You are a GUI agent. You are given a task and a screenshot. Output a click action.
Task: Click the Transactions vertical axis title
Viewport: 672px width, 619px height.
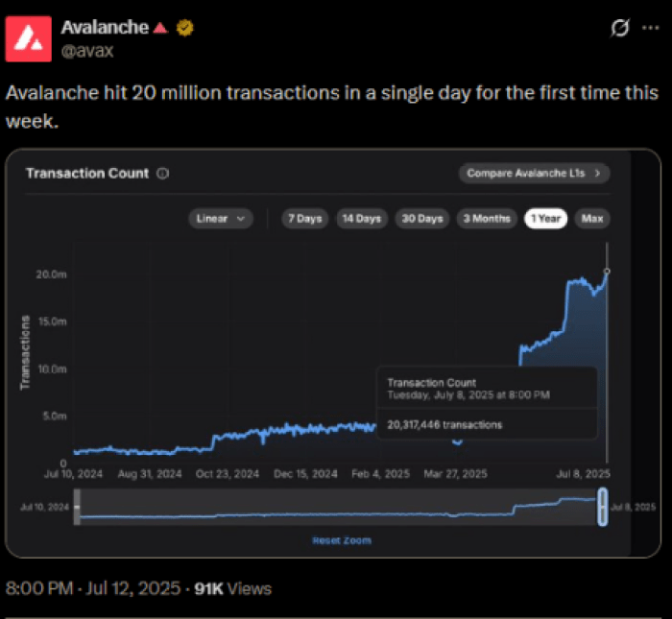[x=26, y=352]
